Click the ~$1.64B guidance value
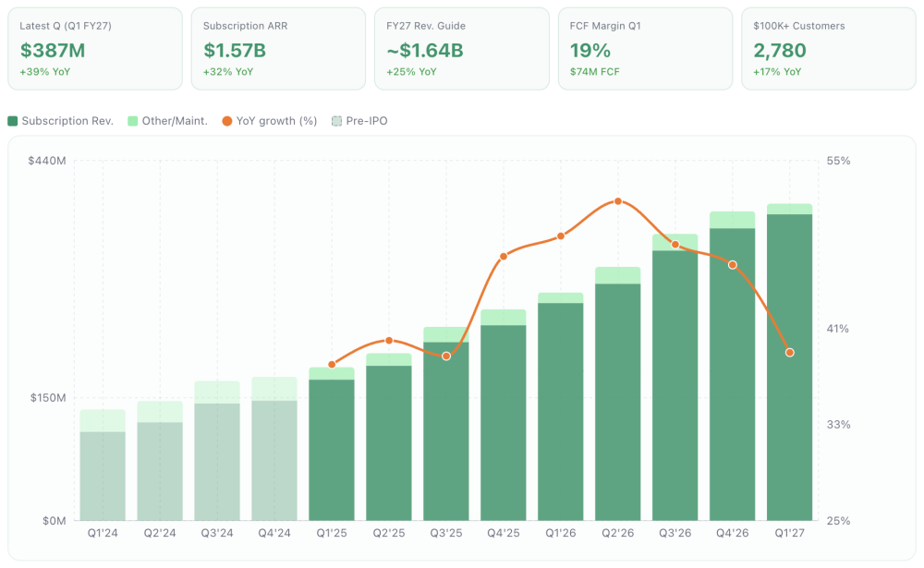Image resolution: width=924 pixels, height=568 pixels. [425, 51]
